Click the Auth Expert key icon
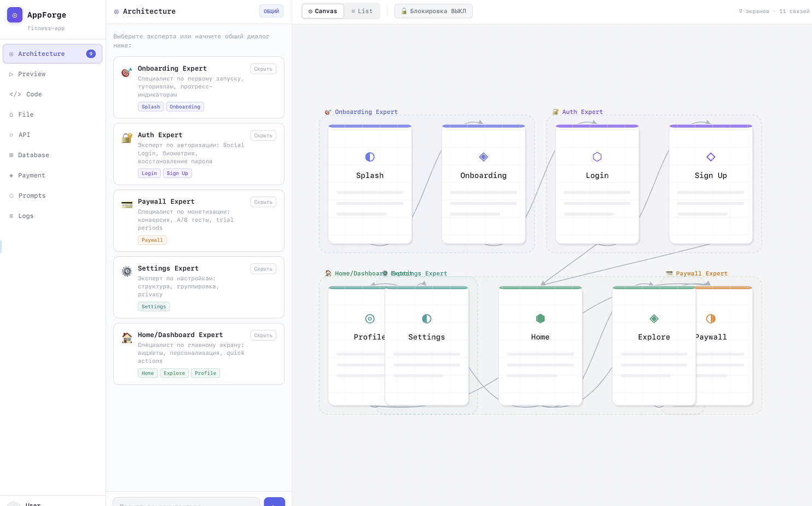812x506 pixels. (126, 138)
